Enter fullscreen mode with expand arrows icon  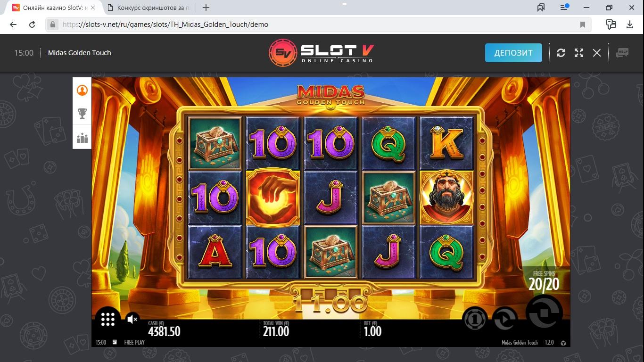tap(579, 53)
